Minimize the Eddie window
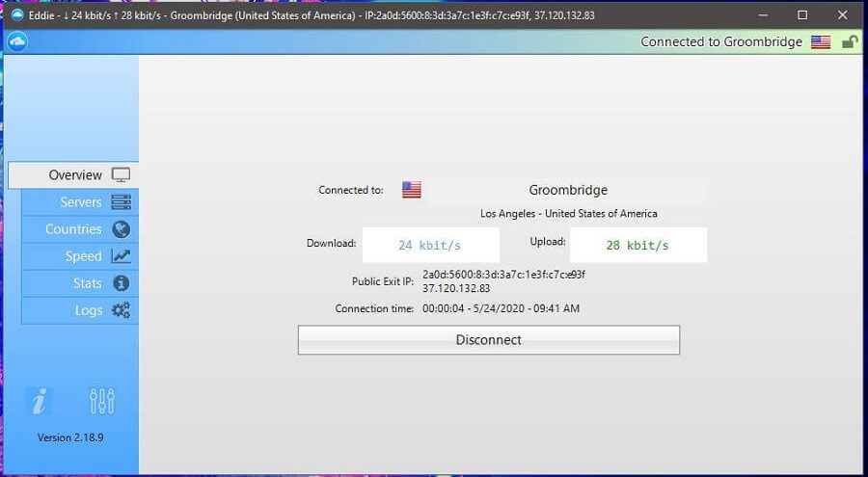This screenshot has width=868, height=477. [x=763, y=15]
